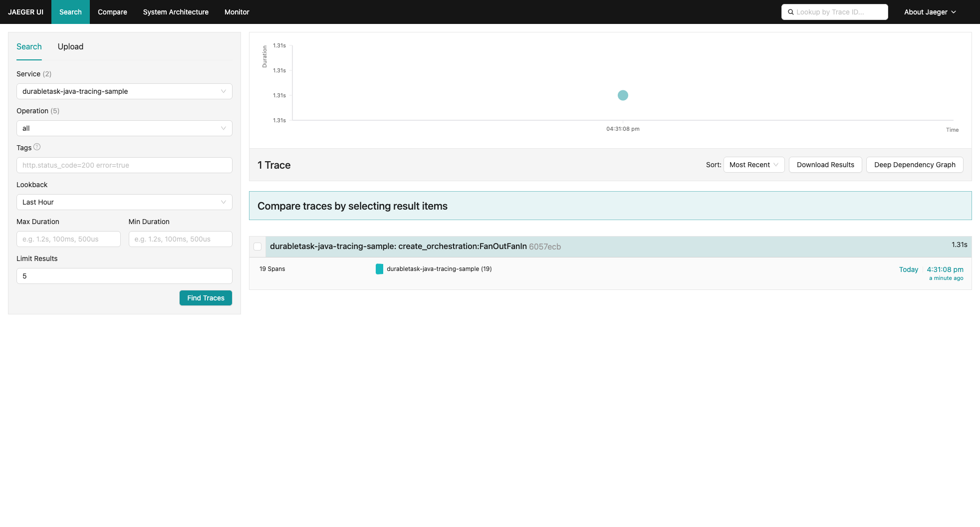The height and width of the screenshot is (527, 980).
Task: Click the Limit Results field
Action: tap(124, 276)
